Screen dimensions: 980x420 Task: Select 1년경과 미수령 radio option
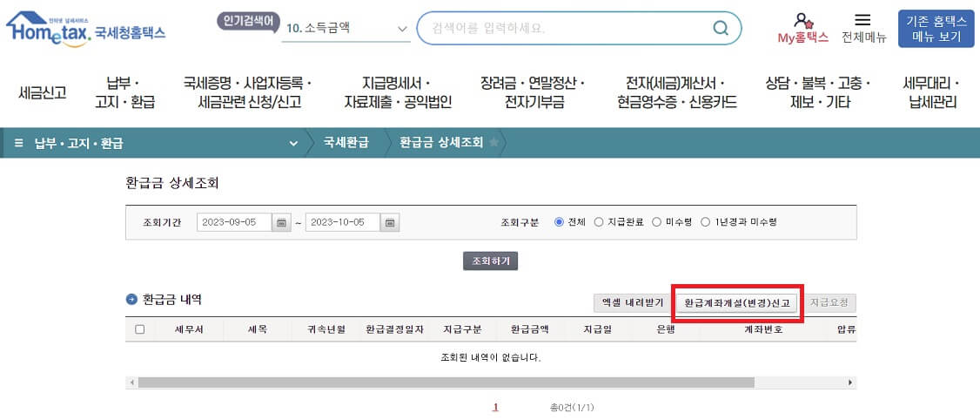706,221
